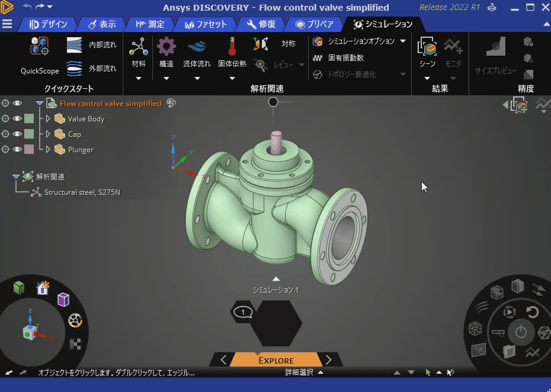Image resolution: width=551 pixels, height=392 pixels.
Task: Click the 構造 structural gear icon
Action: click(166, 47)
